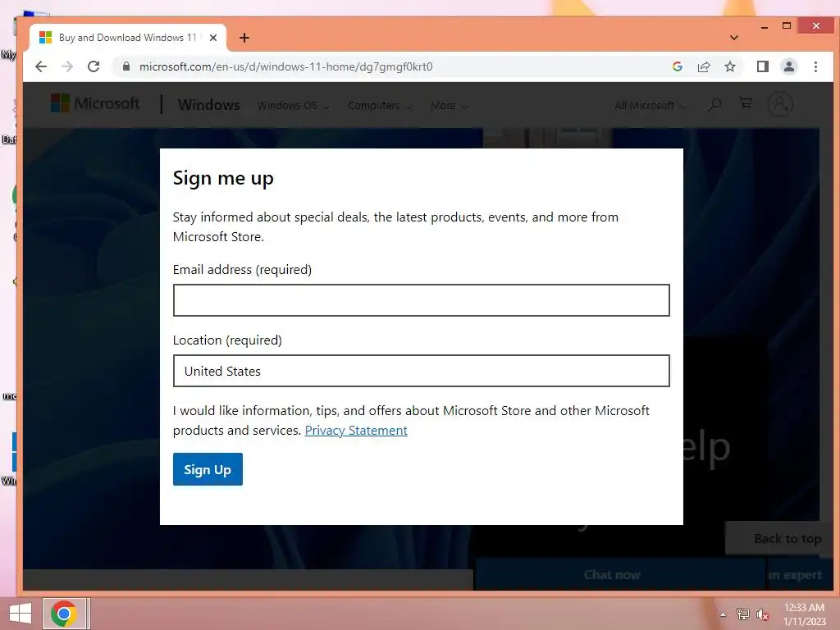The width and height of the screenshot is (840, 630).
Task: Reload the current page
Action: pyautogui.click(x=94, y=66)
